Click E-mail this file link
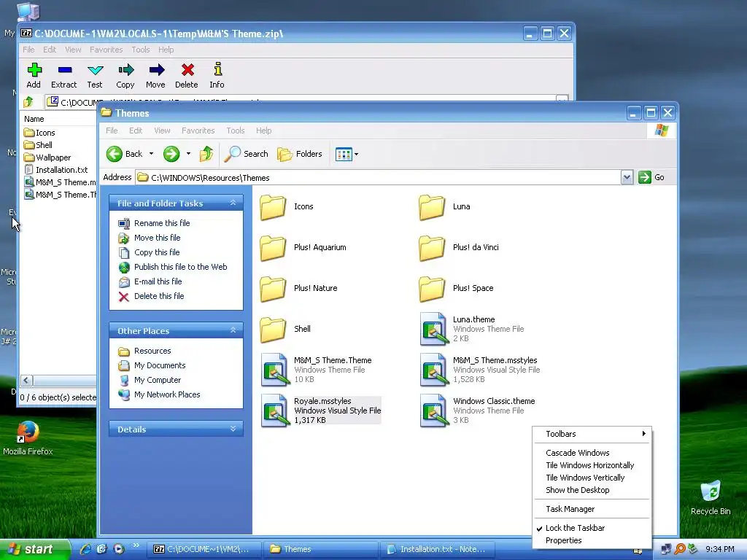The image size is (747, 560). [x=158, y=281]
